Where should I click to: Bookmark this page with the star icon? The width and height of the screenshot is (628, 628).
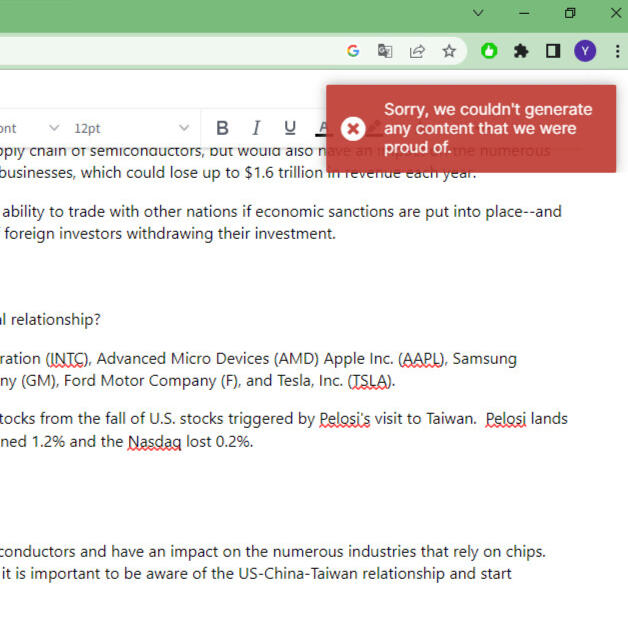449,51
